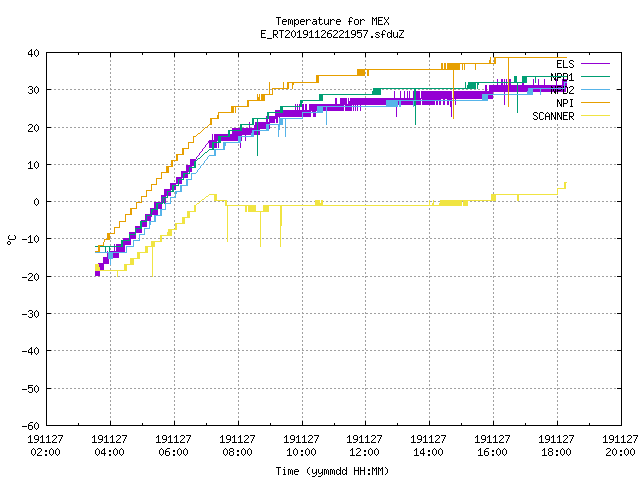The image size is (640, 480).
Task: Click the y-axis label 30
Action: (x=33, y=90)
